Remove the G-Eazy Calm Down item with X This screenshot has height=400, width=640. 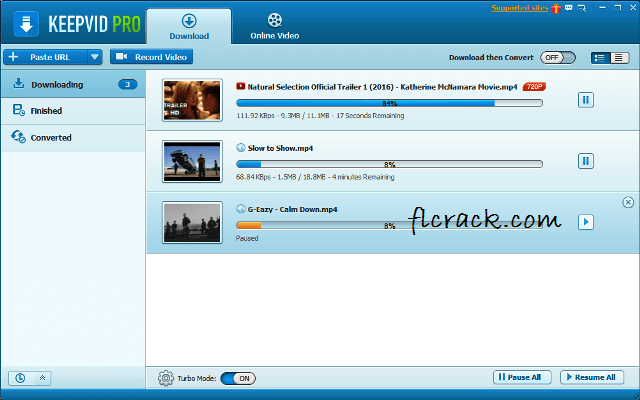[x=628, y=202]
